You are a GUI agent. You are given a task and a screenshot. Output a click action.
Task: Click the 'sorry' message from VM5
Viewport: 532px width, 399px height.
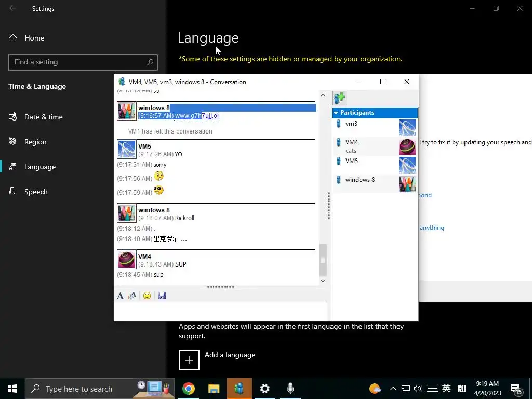(160, 165)
